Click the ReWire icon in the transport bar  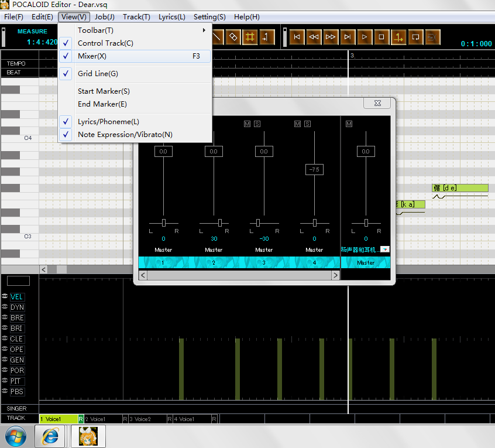(432, 37)
